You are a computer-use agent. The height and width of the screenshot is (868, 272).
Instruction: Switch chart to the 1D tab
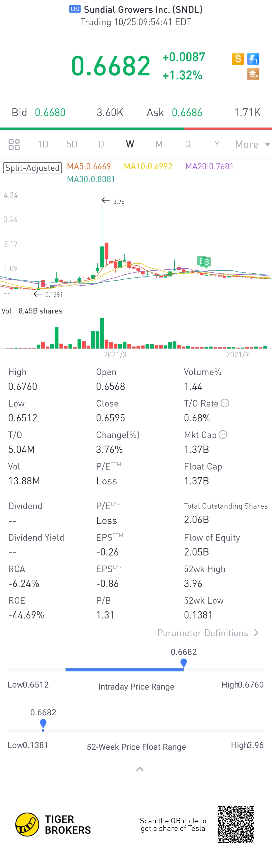coord(43,144)
